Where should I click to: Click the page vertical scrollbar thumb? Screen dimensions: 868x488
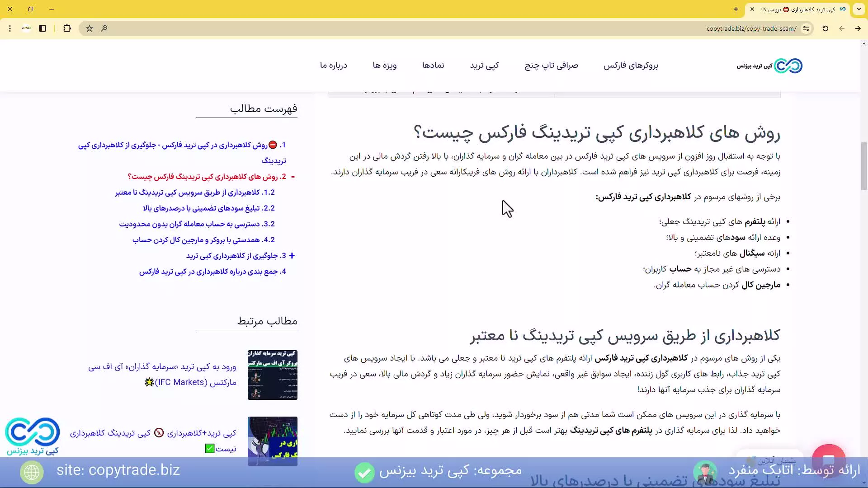pyautogui.click(x=864, y=166)
